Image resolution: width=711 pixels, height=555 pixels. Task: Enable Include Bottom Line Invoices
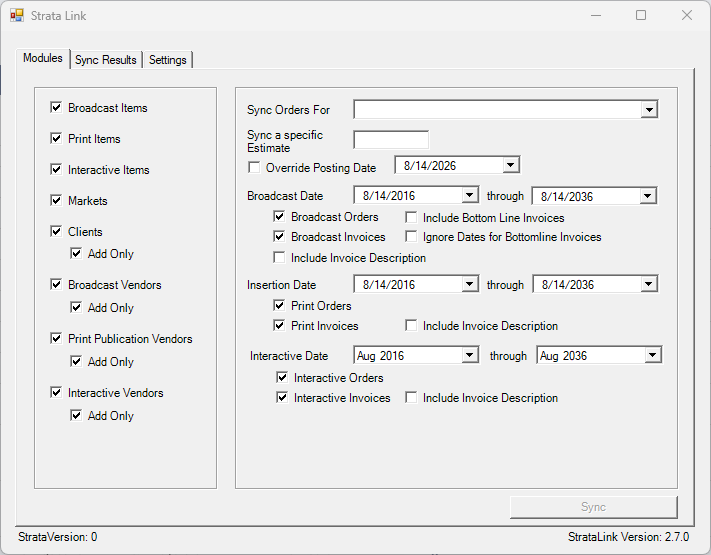(x=411, y=218)
